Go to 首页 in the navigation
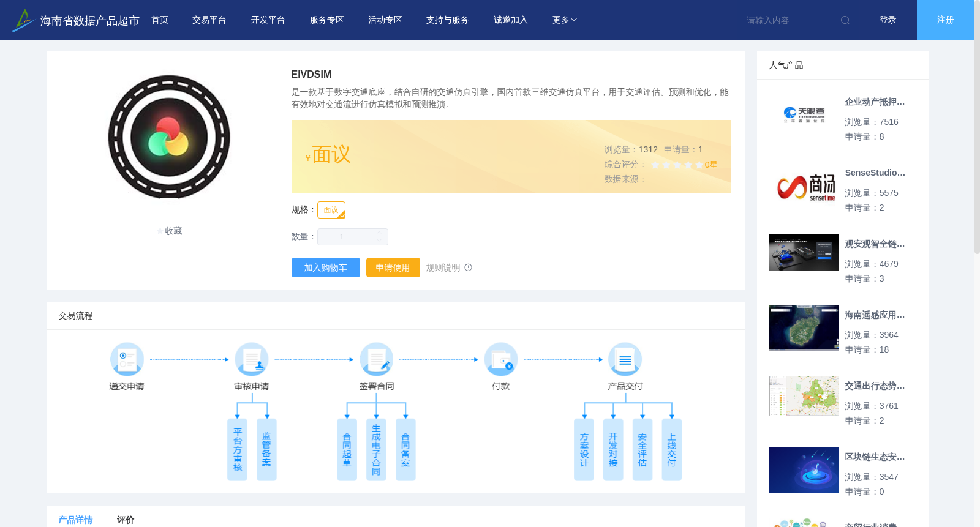This screenshot has height=527, width=980. (x=160, y=20)
